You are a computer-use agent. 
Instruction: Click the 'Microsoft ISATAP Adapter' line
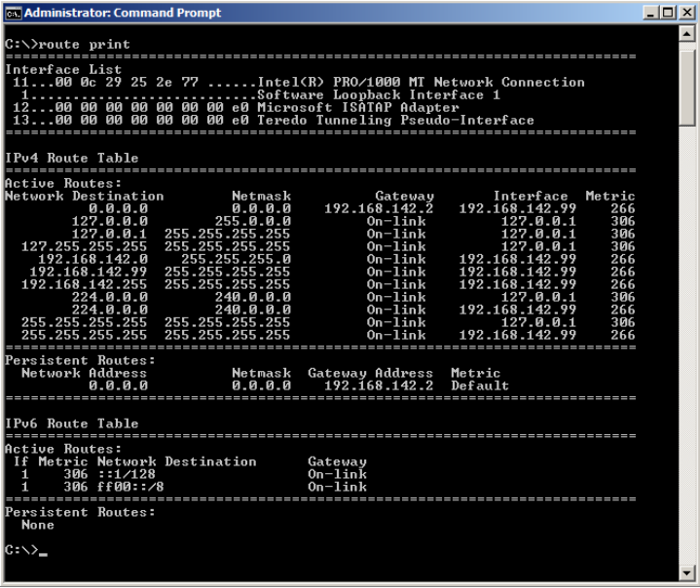(236, 108)
